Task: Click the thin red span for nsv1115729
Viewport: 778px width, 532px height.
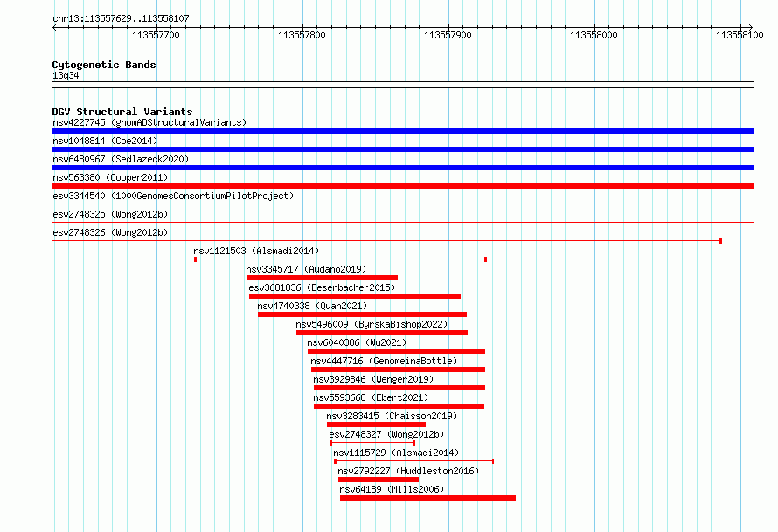Action: pyautogui.click(x=413, y=461)
